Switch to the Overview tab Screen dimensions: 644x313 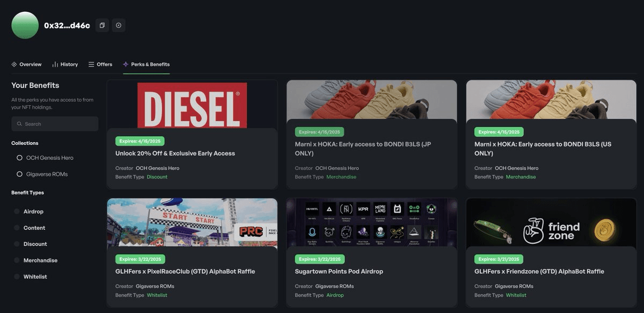point(26,64)
